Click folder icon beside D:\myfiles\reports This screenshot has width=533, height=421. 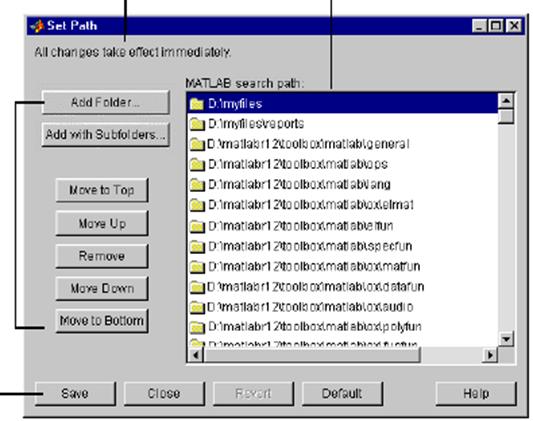click(197, 124)
